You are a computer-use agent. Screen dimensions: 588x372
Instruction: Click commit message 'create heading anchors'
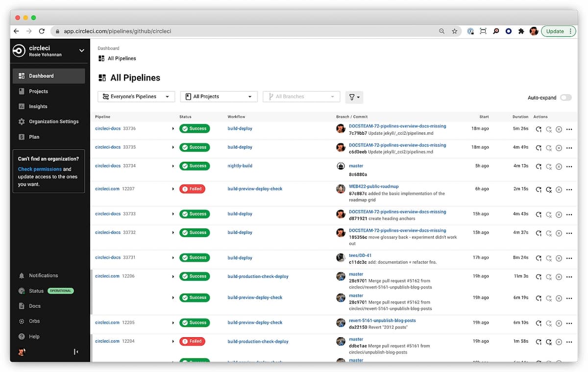tap(392, 219)
